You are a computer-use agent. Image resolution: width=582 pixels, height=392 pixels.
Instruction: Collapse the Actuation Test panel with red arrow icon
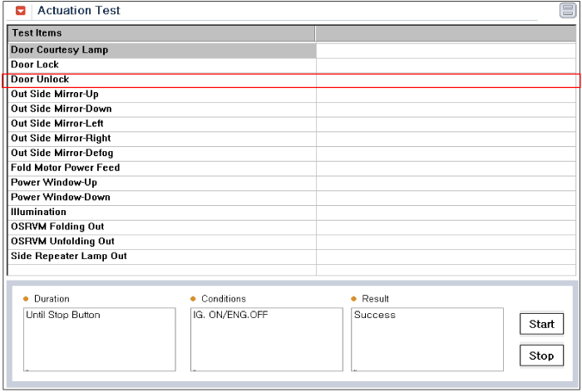point(21,11)
